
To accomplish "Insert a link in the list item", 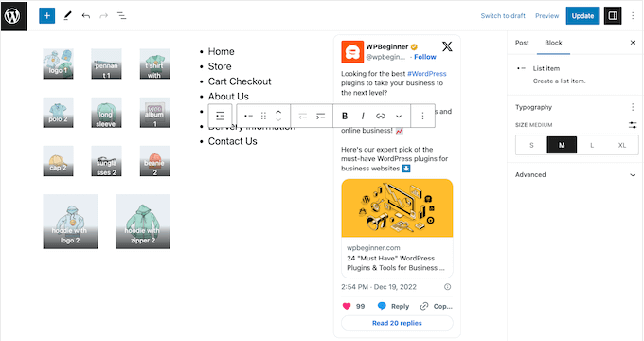I will (x=381, y=116).
